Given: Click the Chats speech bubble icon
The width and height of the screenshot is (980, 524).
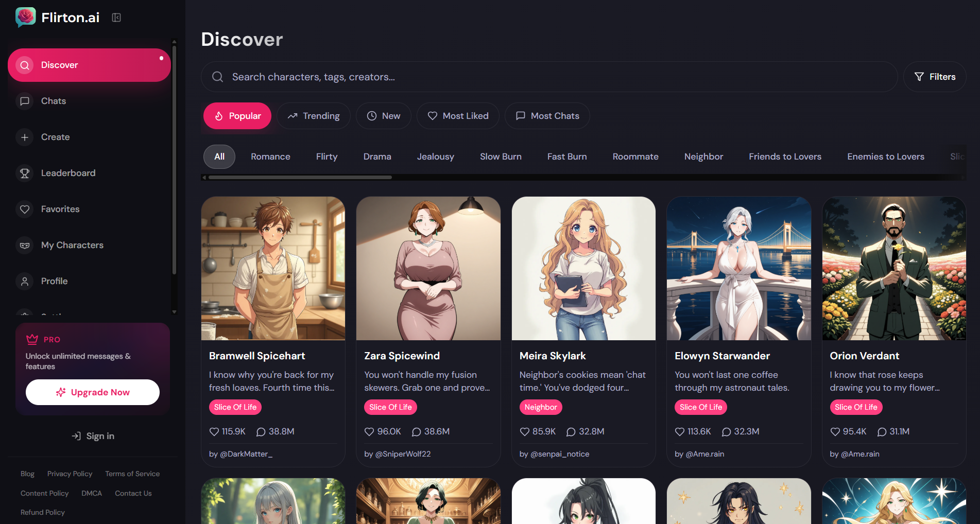Looking at the screenshot, I should point(24,101).
